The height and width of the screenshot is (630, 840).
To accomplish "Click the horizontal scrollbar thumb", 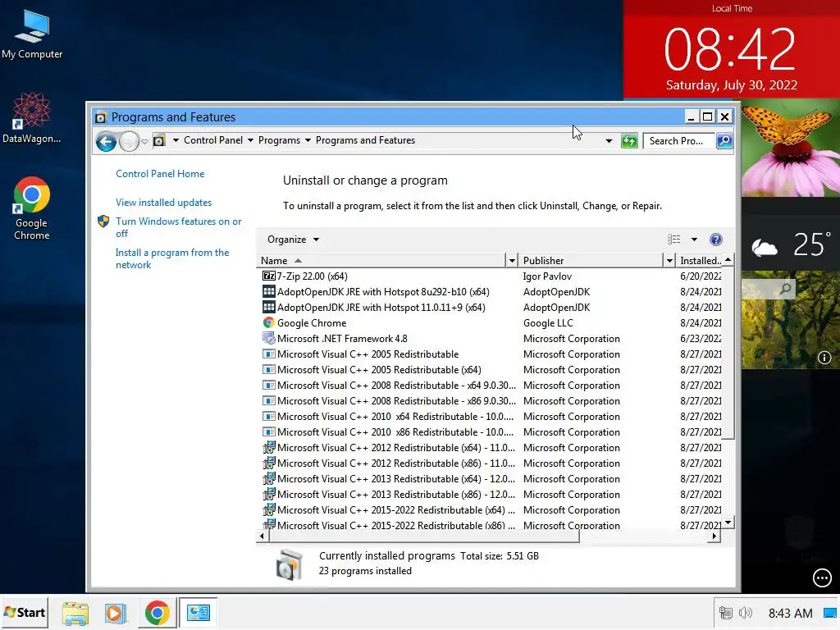I will click(423, 536).
